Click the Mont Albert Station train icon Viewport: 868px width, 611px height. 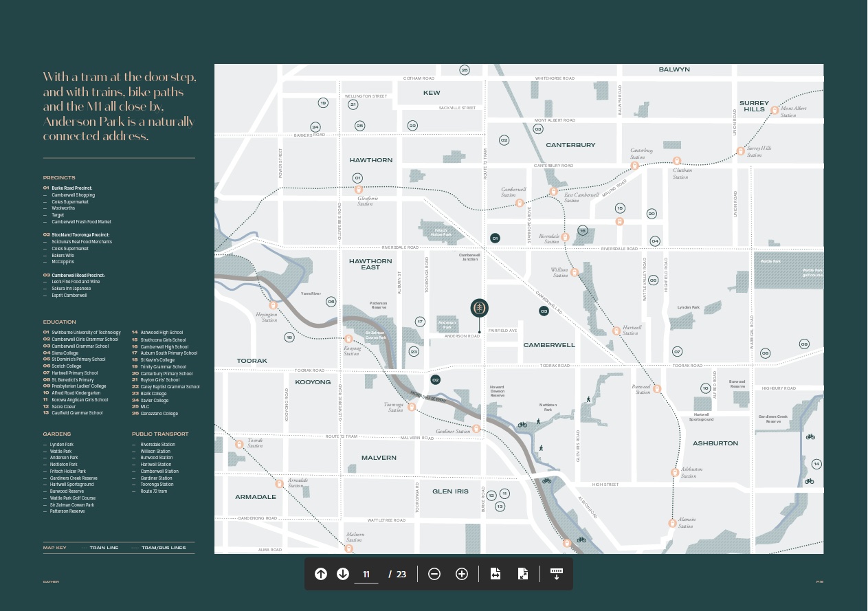point(775,110)
